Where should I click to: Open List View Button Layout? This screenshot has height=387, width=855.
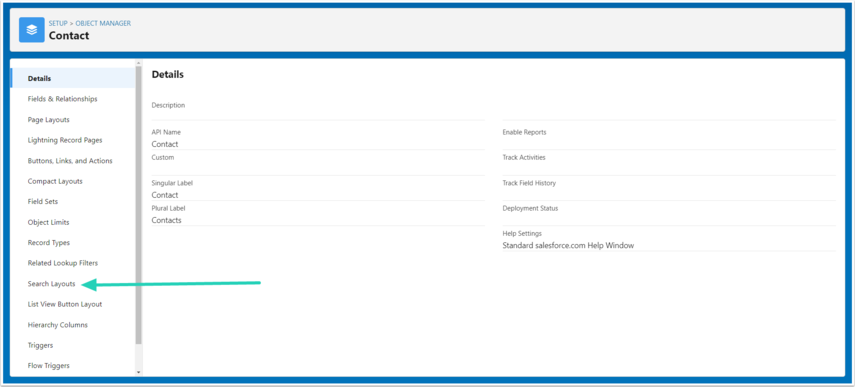point(65,304)
